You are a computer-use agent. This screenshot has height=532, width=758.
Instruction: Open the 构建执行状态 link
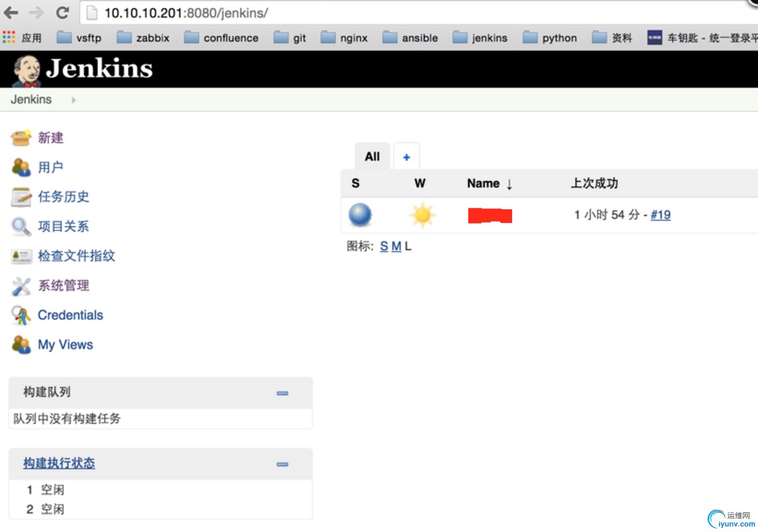(x=59, y=463)
